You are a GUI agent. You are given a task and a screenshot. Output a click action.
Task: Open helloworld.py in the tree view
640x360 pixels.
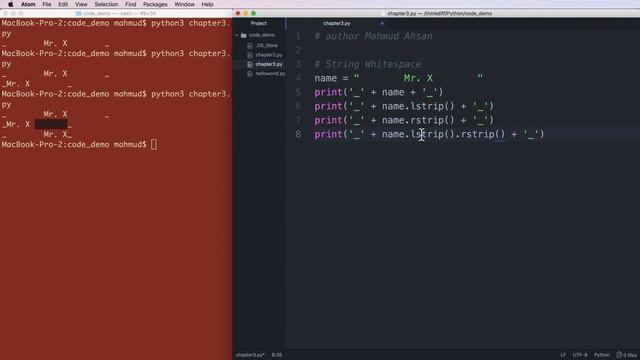click(270, 73)
